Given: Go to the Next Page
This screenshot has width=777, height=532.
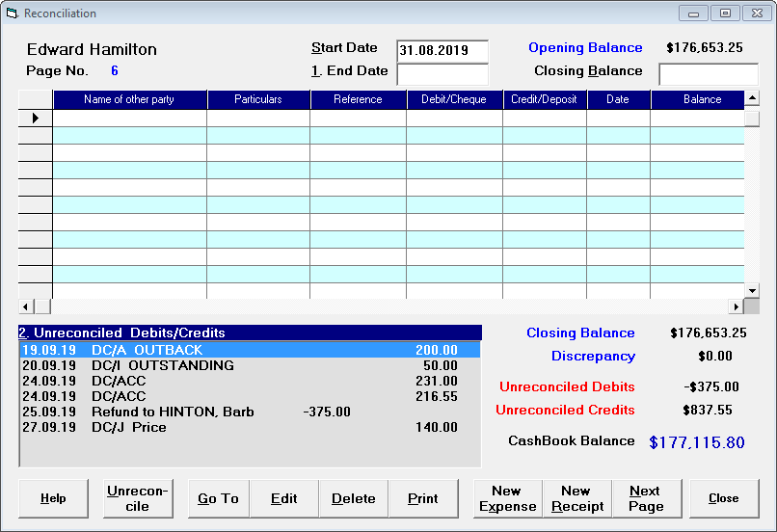Looking at the screenshot, I should tap(647, 498).
